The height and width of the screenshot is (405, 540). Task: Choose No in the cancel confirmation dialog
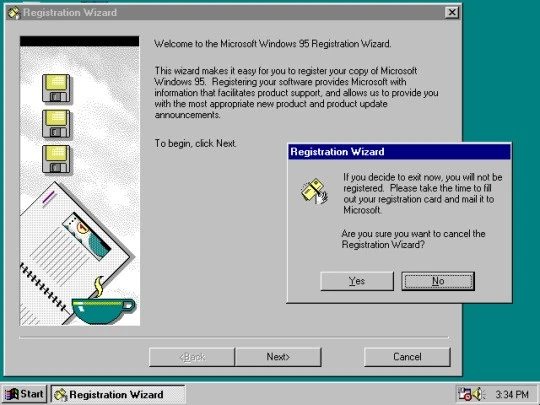[438, 281]
